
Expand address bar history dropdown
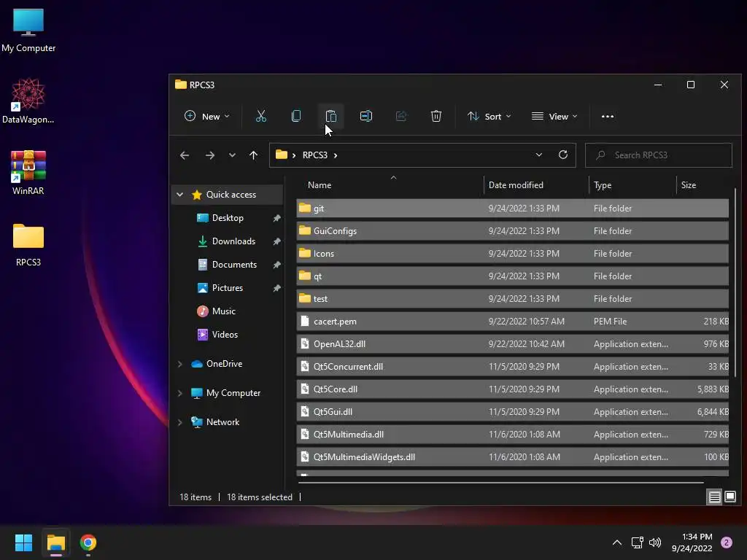coord(539,155)
